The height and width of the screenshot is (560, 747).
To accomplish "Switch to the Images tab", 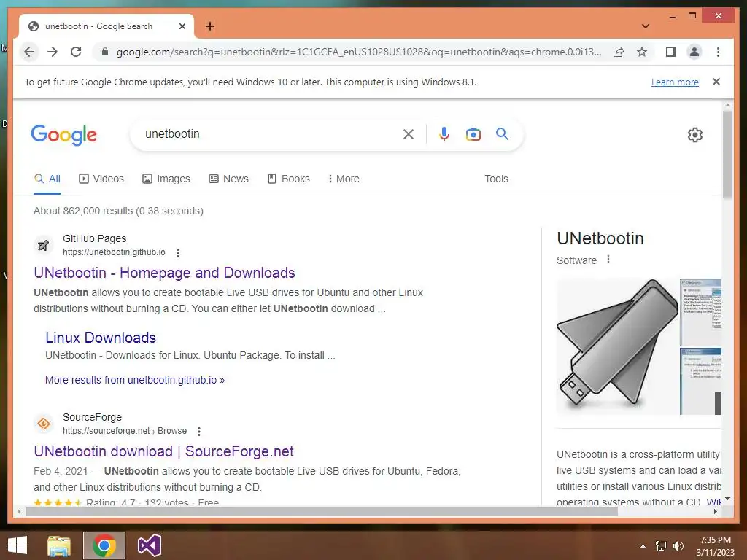I will [x=166, y=179].
